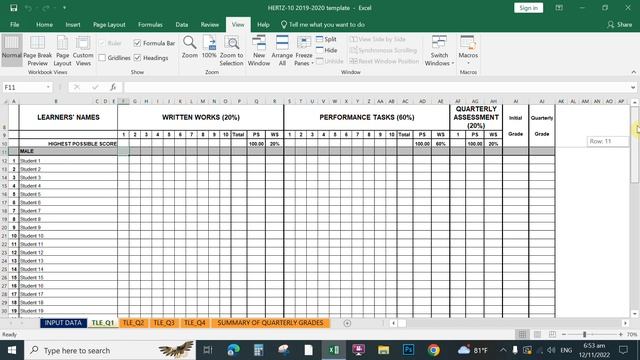Click the vertical scrollbar thumb
This screenshot has width=640, height=360.
634,144
